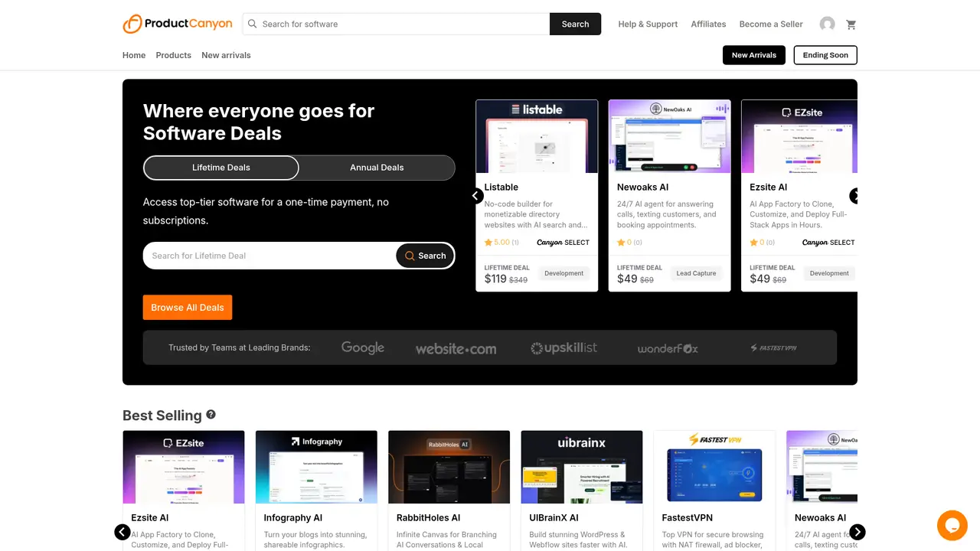The image size is (980, 551).
Task: Click the top header Search button
Action: 575,24
